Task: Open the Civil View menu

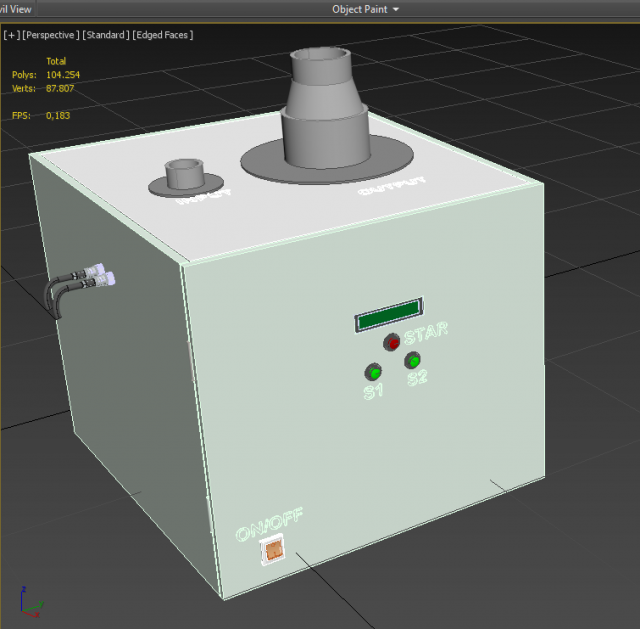Action: tap(15, 9)
